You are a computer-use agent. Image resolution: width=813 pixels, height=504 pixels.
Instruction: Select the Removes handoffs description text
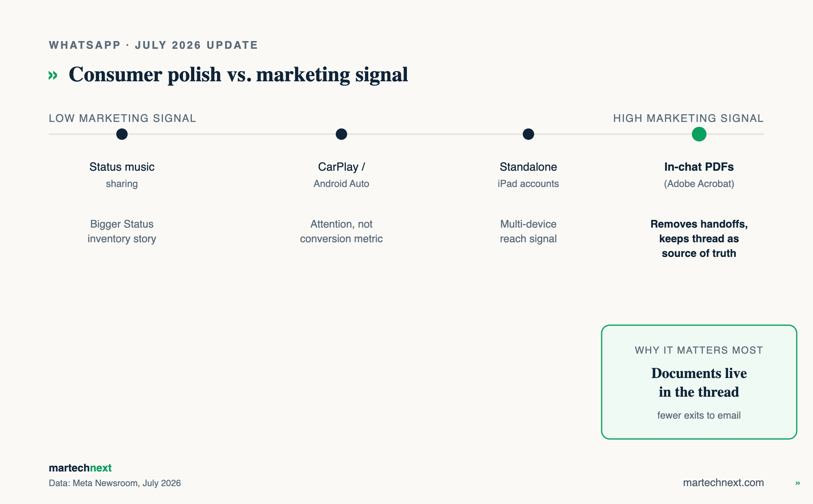coord(699,239)
